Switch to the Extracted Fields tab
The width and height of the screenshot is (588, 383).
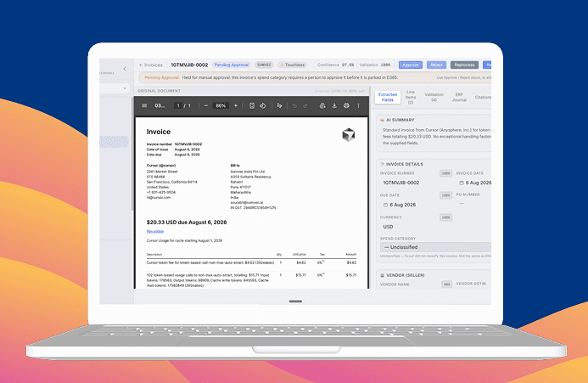coord(388,98)
